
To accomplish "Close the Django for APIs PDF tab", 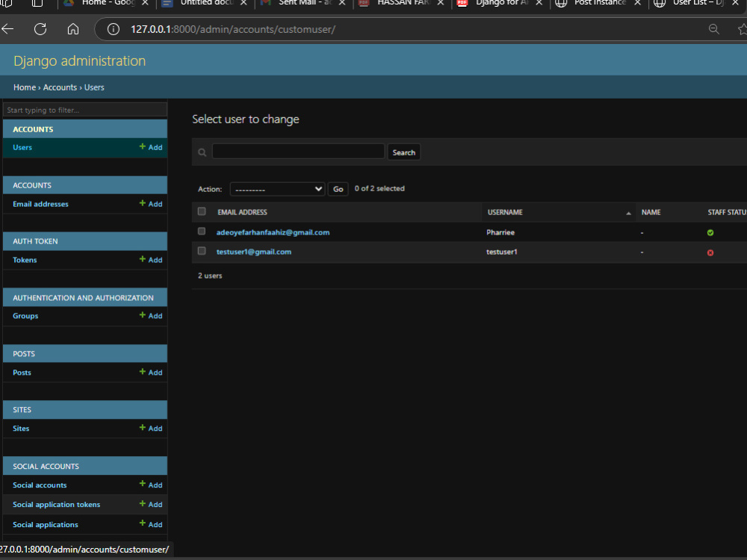I will pos(539,3).
